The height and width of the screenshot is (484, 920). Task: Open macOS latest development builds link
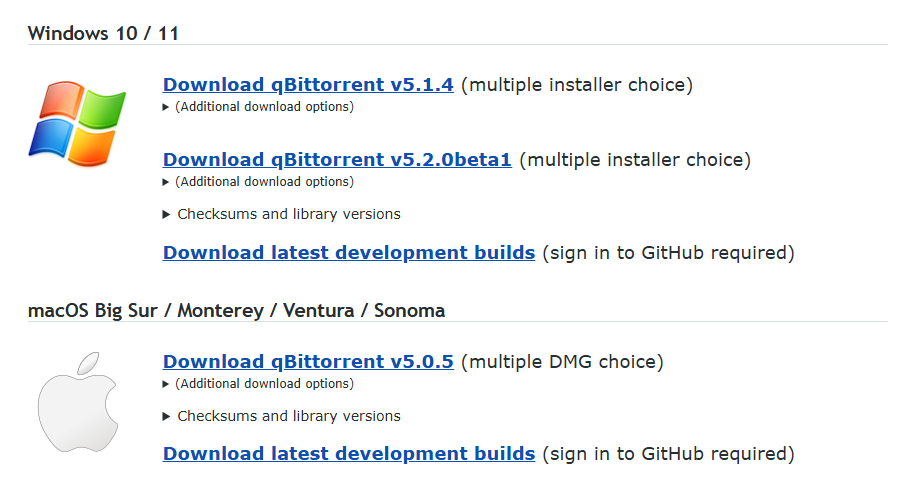pyautogui.click(x=349, y=454)
